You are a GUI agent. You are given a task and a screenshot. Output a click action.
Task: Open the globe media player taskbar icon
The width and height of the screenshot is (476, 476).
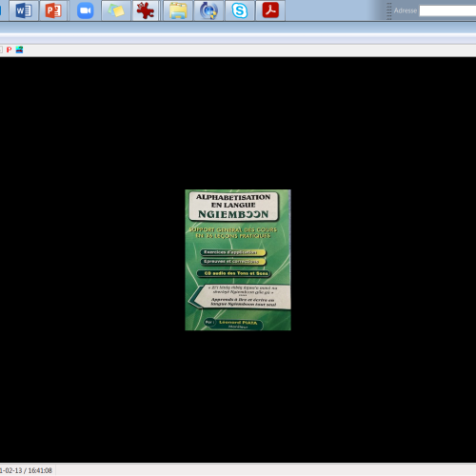point(208,10)
